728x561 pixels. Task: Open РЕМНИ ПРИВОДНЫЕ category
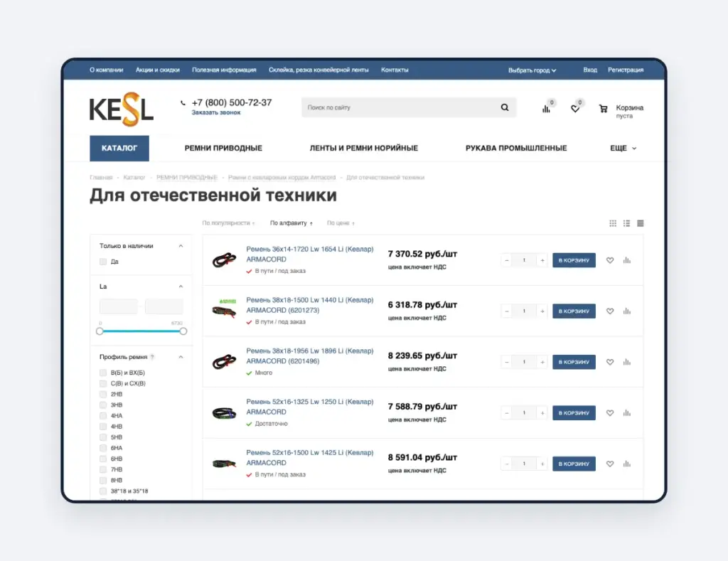tap(223, 148)
